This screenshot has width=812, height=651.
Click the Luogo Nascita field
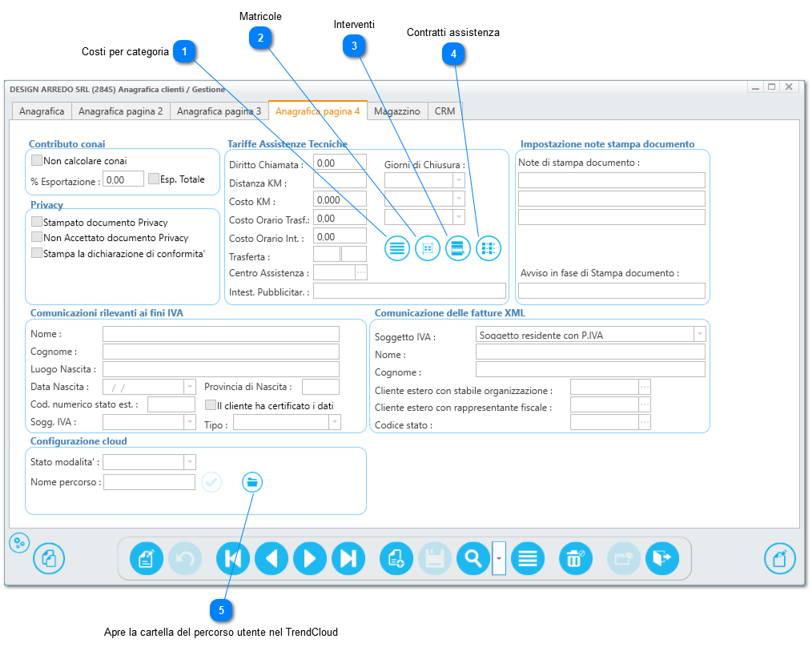(x=221, y=369)
